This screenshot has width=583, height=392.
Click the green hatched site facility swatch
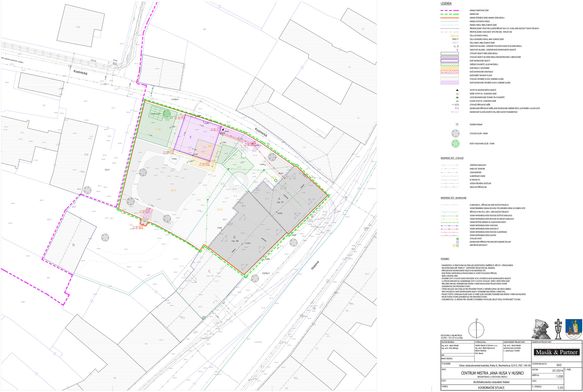450,64
